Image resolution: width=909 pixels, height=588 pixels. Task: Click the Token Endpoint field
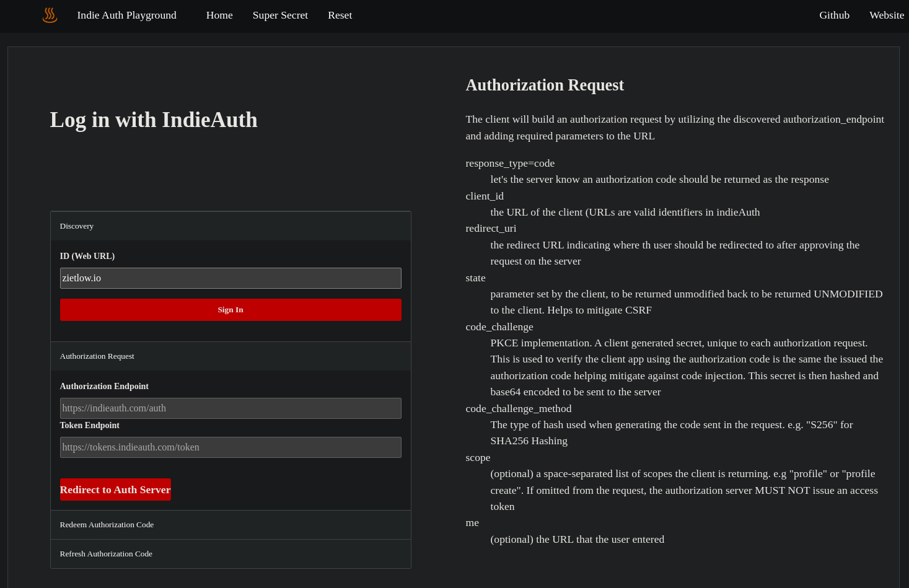[x=231, y=447]
